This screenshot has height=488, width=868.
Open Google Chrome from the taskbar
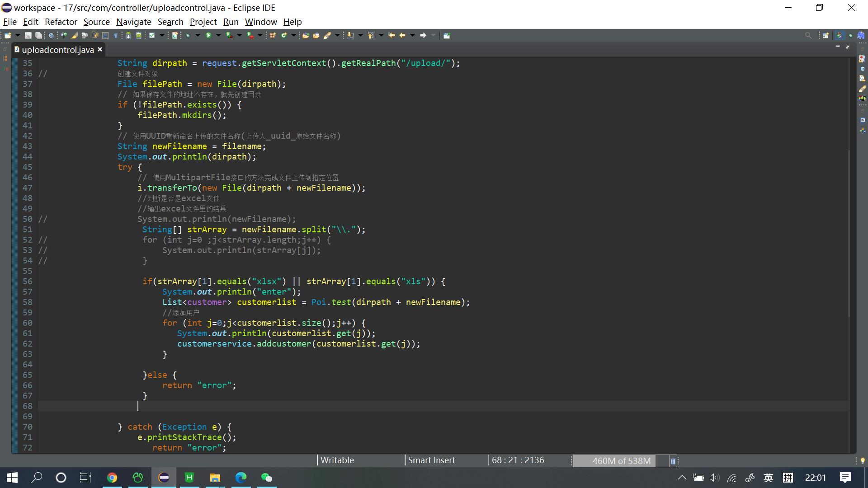[112, 478]
